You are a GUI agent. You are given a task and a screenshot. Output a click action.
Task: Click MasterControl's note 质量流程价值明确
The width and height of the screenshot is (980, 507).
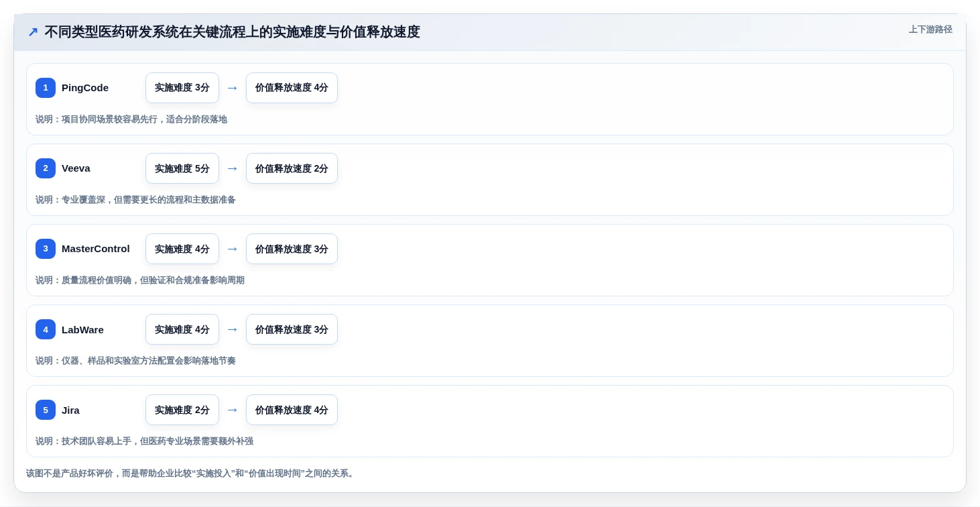[140, 280]
